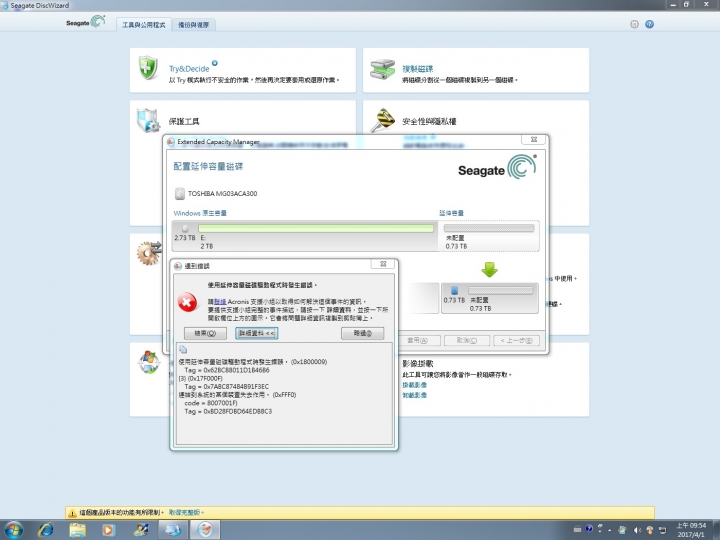Show hidden tray icons with the arrow
The width and height of the screenshot is (720, 540).
(610, 530)
